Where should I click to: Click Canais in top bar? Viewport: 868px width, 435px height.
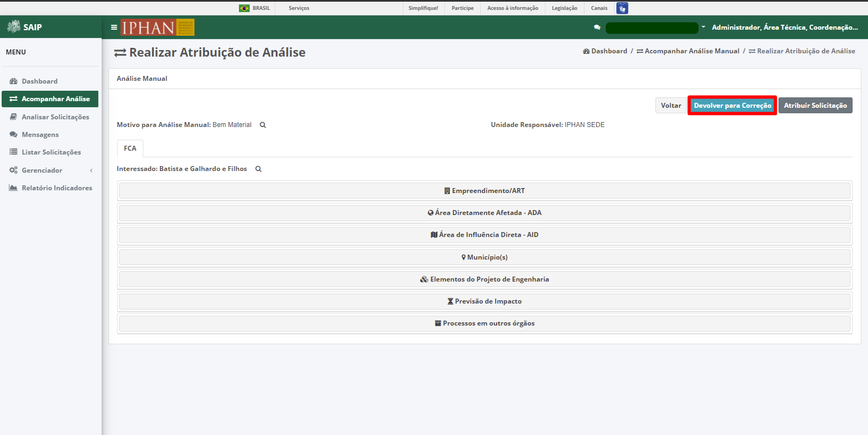[x=599, y=8]
